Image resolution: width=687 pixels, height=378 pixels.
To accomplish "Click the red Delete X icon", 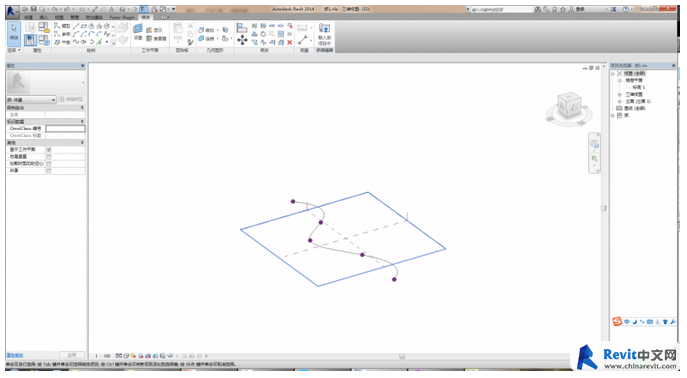I will pos(289,42).
